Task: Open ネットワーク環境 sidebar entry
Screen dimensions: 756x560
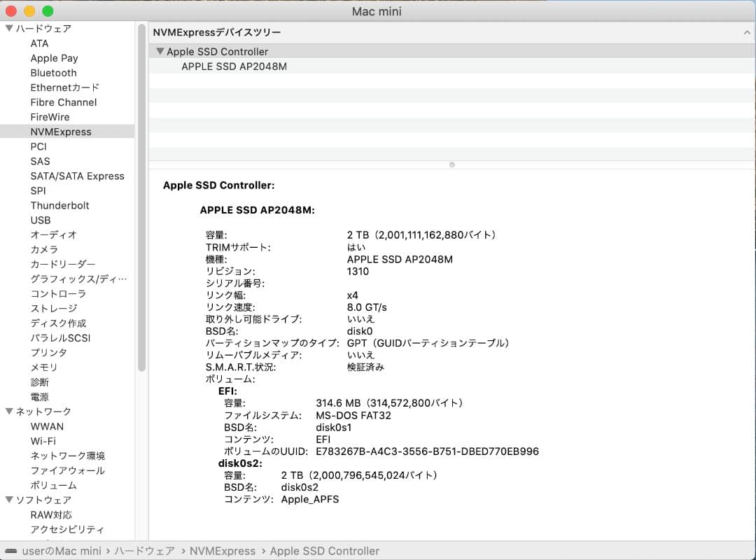Action: [67, 456]
